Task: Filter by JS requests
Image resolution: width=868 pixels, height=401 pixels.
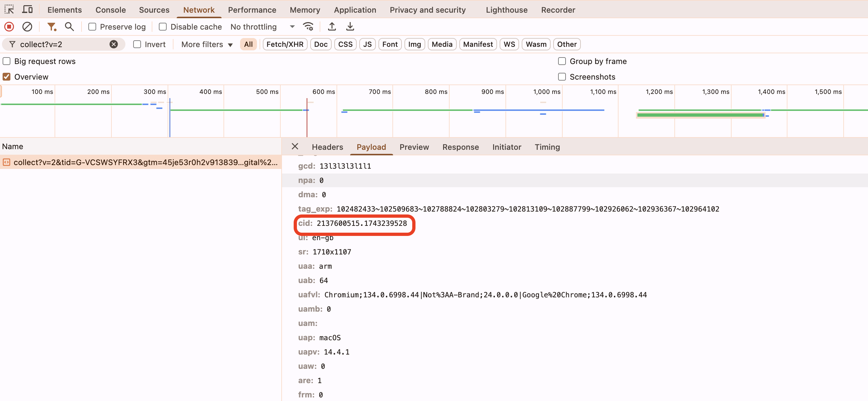Action: 367,45
